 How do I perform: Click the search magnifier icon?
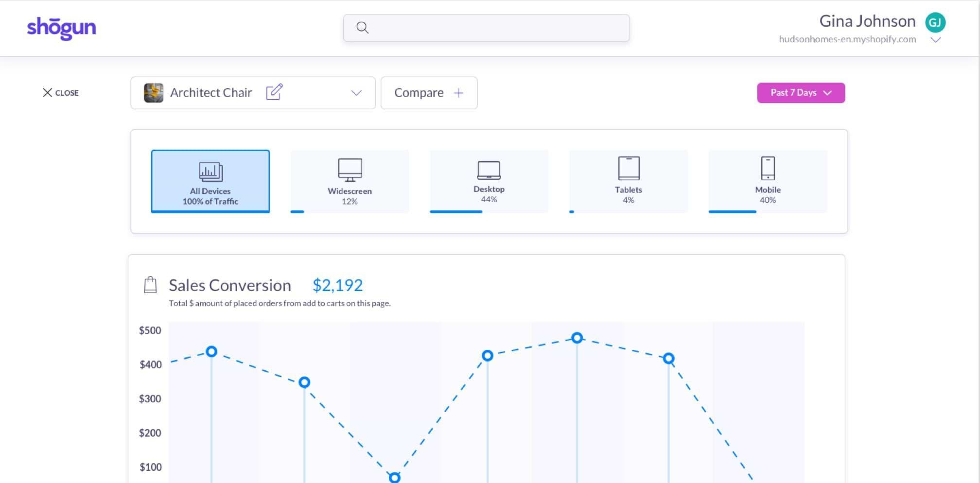pos(362,28)
